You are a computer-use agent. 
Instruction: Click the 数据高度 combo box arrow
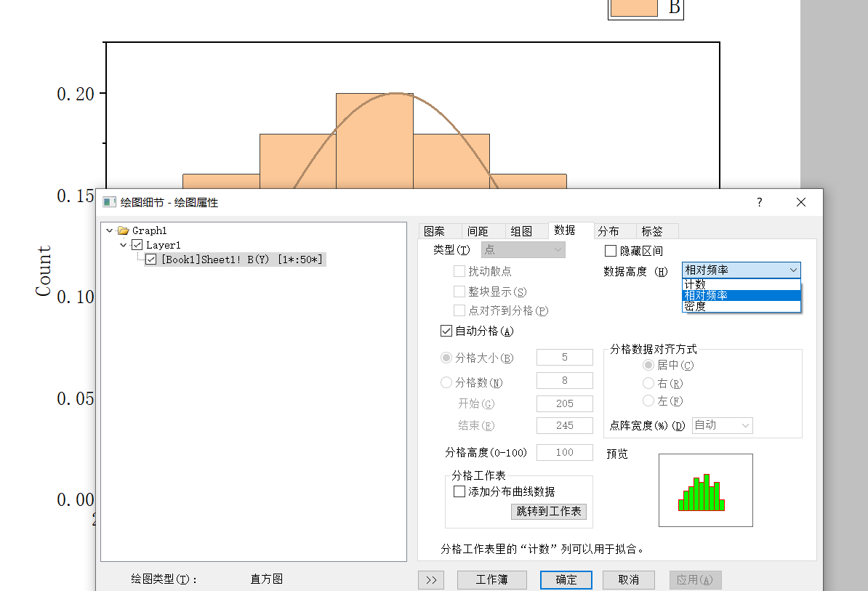coord(793,270)
